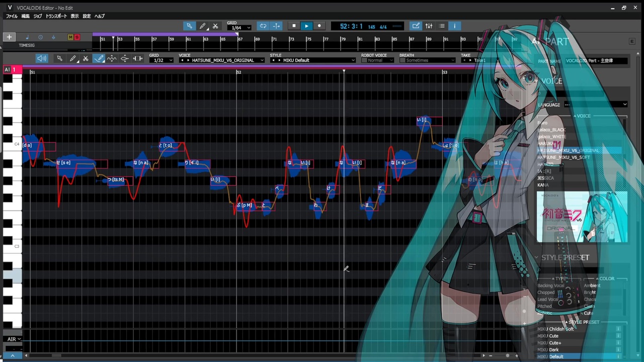The width and height of the screenshot is (644, 362).
Task: Open the AIR parameter selector dropdown
Action: pyautogui.click(x=13, y=339)
